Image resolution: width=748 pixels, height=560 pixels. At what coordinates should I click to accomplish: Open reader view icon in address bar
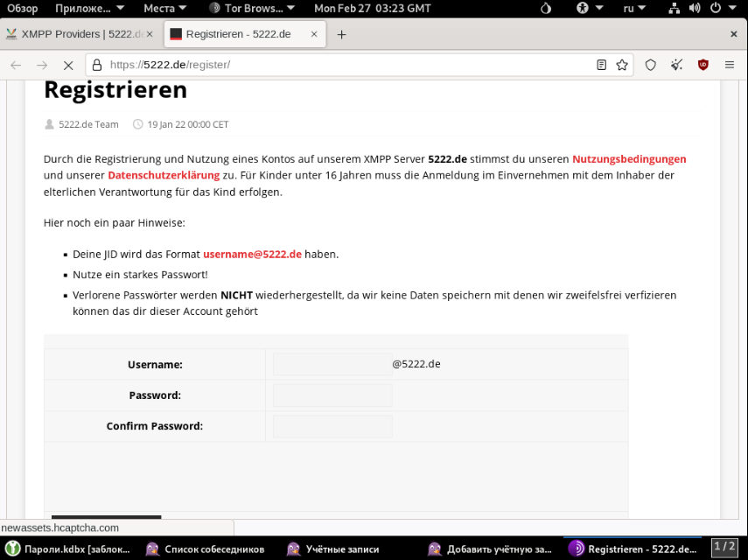pyautogui.click(x=601, y=65)
